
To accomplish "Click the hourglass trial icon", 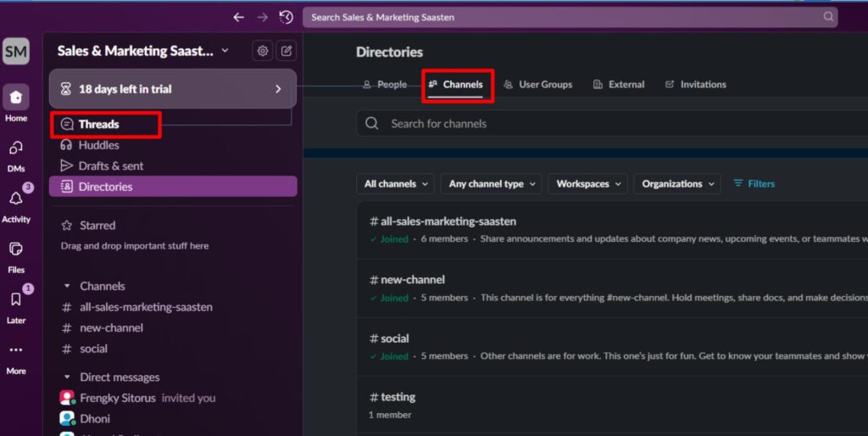I will pyautogui.click(x=66, y=88).
